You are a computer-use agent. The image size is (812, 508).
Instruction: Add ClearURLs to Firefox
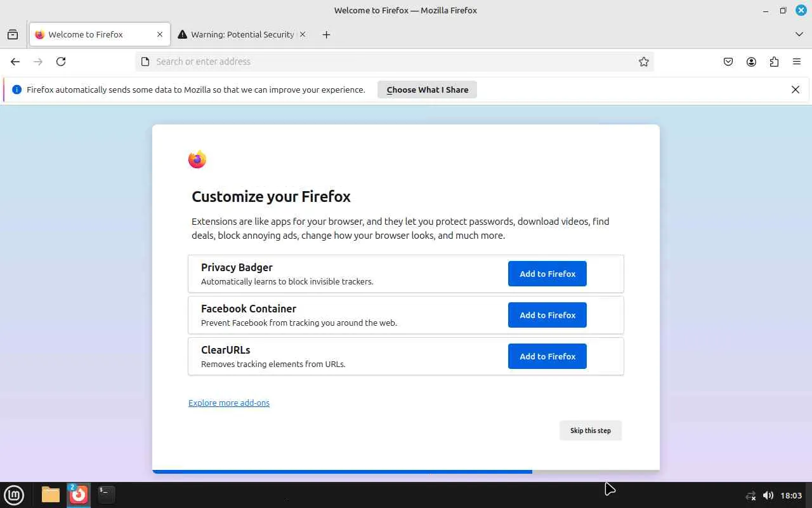point(547,356)
